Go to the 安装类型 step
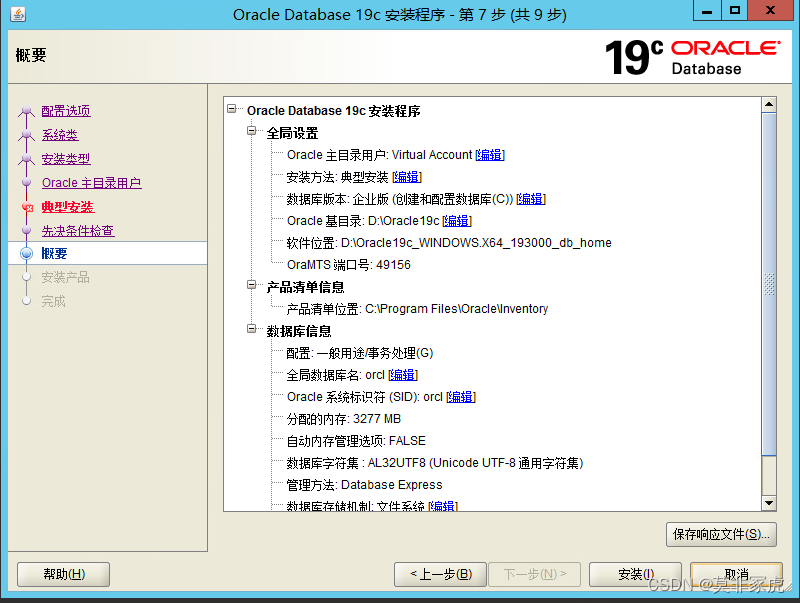The image size is (800, 603). click(66, 159)
